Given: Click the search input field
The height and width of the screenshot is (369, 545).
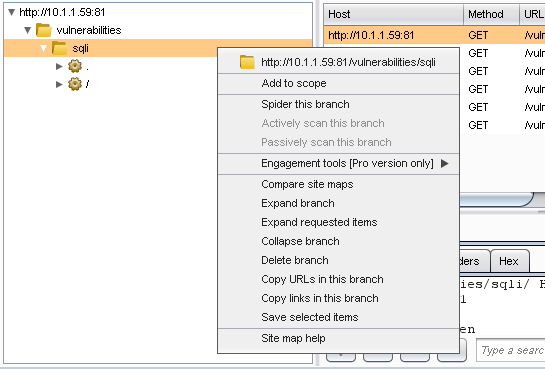Looking at the screenshot, I should (x=511, y=350).
